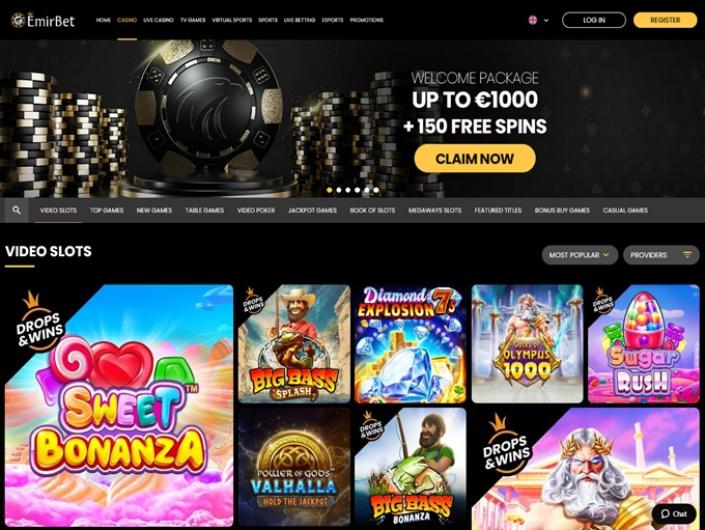Click the EmirBet logo
Image resolution: width=705 pixels, height=530 pixels.
[43, 20]
